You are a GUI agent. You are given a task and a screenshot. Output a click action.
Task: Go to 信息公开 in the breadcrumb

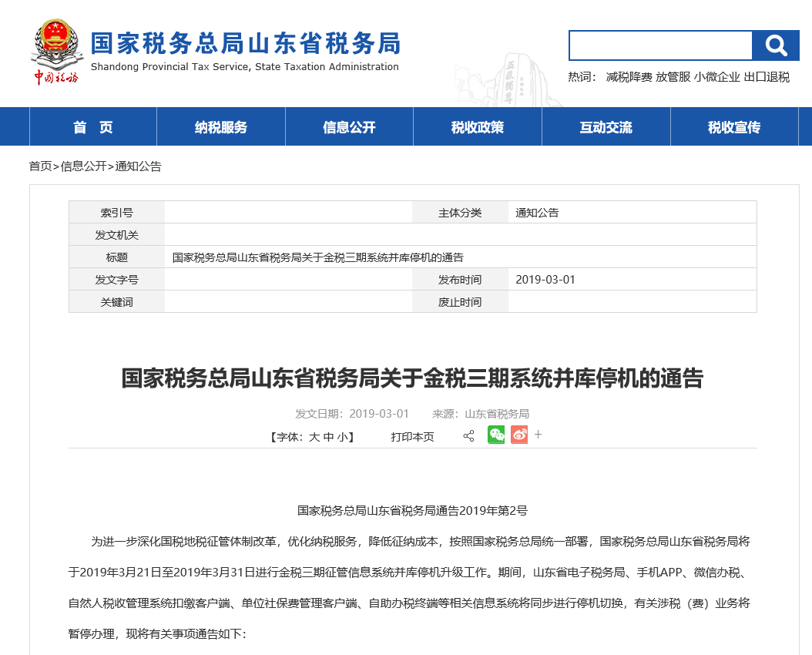pyautogui.click(x=84, y=166)
